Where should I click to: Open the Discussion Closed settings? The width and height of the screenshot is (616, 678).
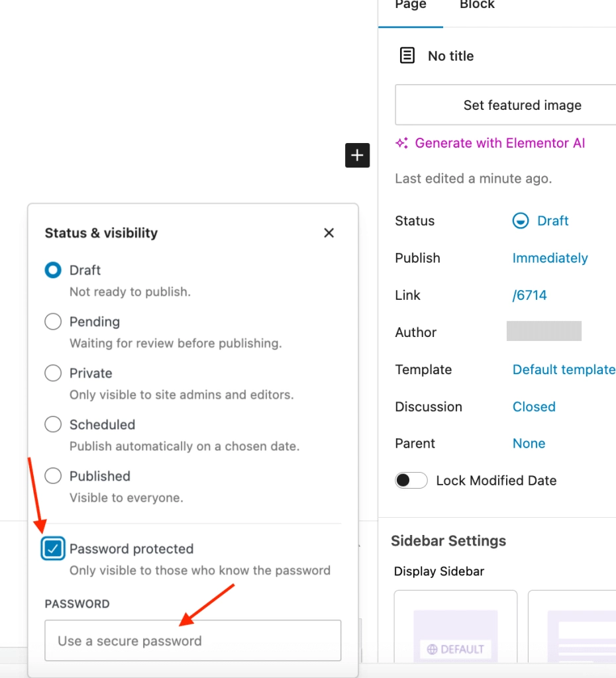pos(534,407)
